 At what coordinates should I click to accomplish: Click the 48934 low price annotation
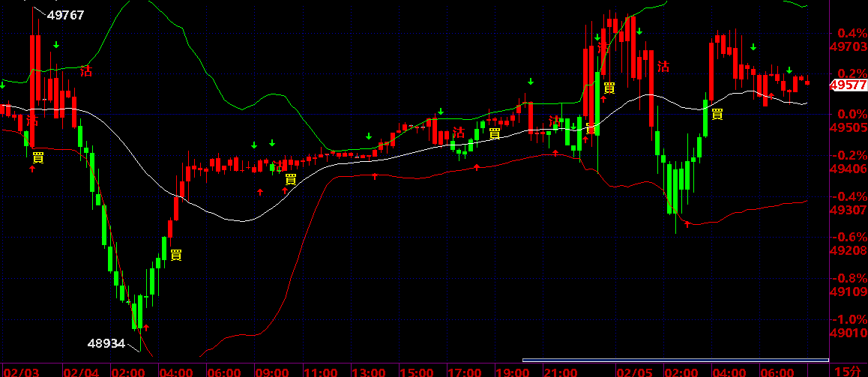[x=106, y=344]
